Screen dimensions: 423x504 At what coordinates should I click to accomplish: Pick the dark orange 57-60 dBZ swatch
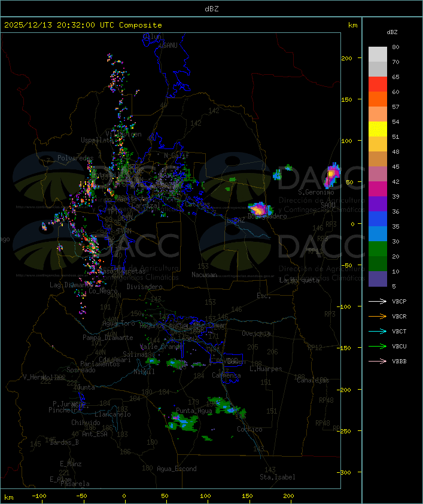coord(378,99)
